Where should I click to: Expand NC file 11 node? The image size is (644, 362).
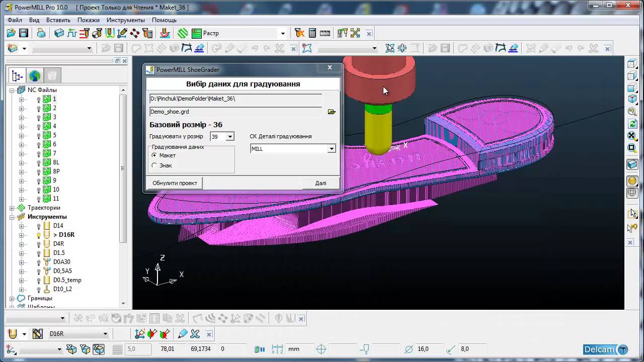pos(21,199)
